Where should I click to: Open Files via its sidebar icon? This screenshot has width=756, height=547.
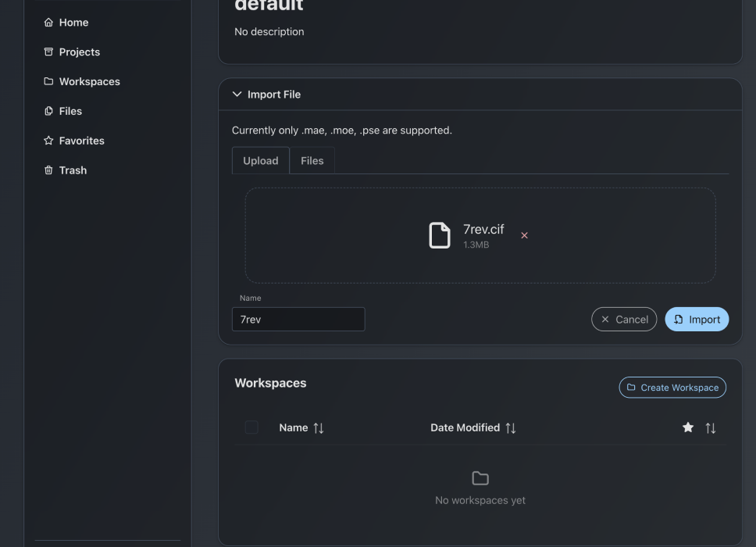(x=48, y=111)
